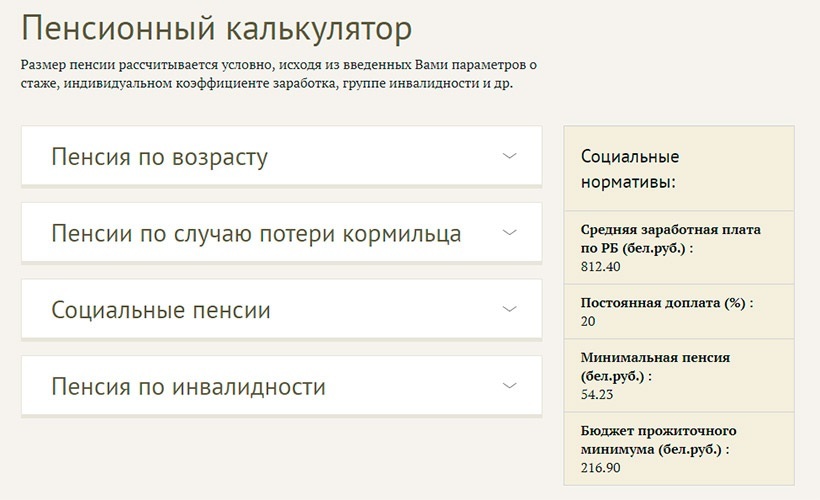
Task: Click chevron arrow beside Пенсии по случаю потери кормильца
Action: 510,233
